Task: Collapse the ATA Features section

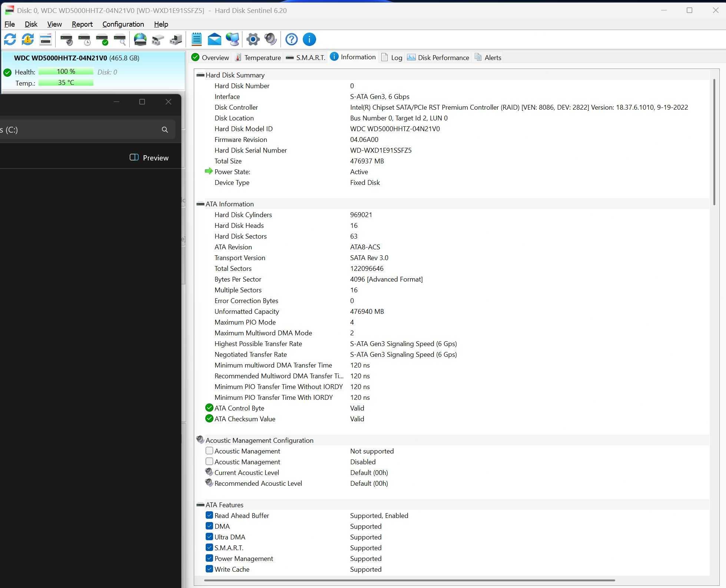Action: 200,505
